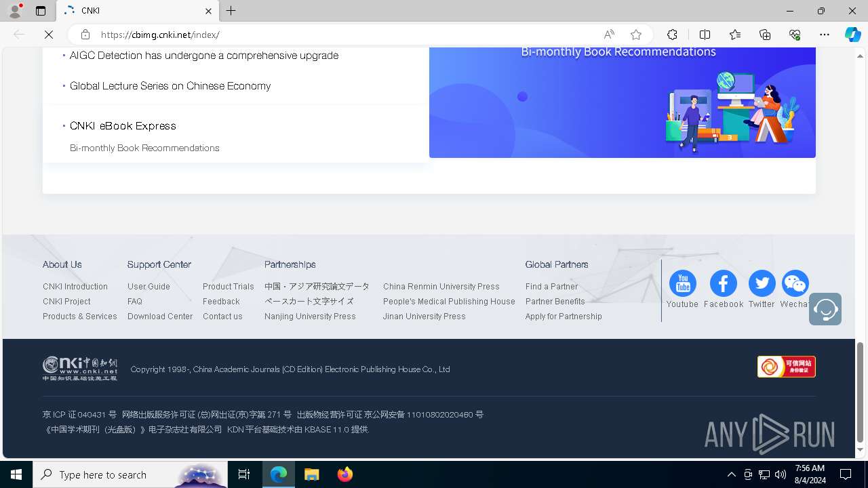This screenshot has width=868, height=488.
Task: Open the volume control in tray
Action: point(781,474)
